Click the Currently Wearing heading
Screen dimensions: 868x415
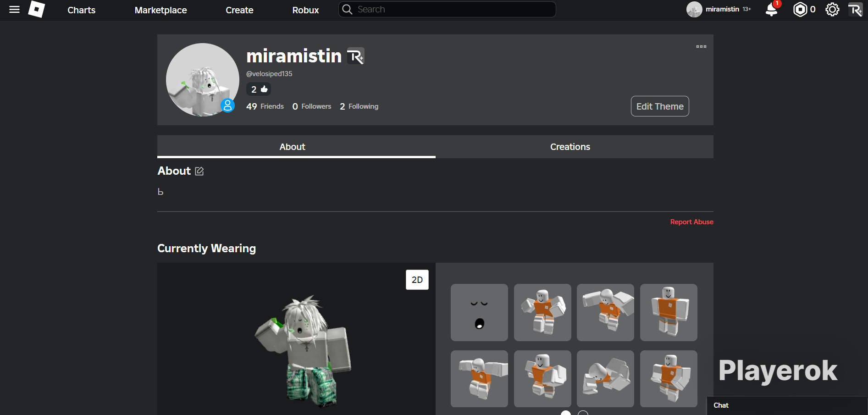[207, 249]
